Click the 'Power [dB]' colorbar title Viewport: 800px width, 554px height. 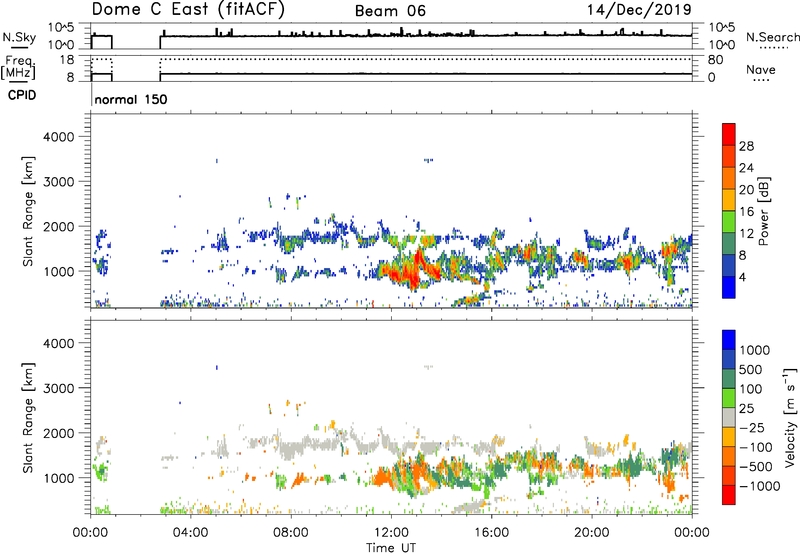coord(763,211)
